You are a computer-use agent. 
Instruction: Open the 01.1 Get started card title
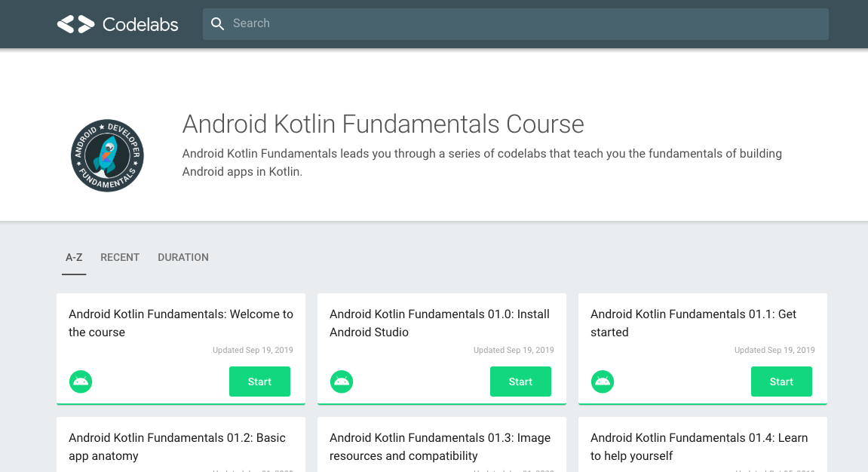tap(693, 323)
